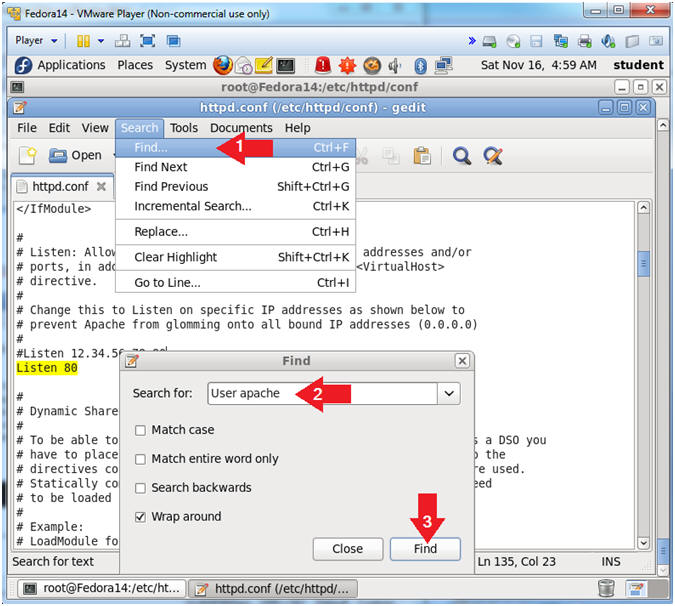Click the volume speaker panel icon
675x606 pixels.
click(394, 66)
